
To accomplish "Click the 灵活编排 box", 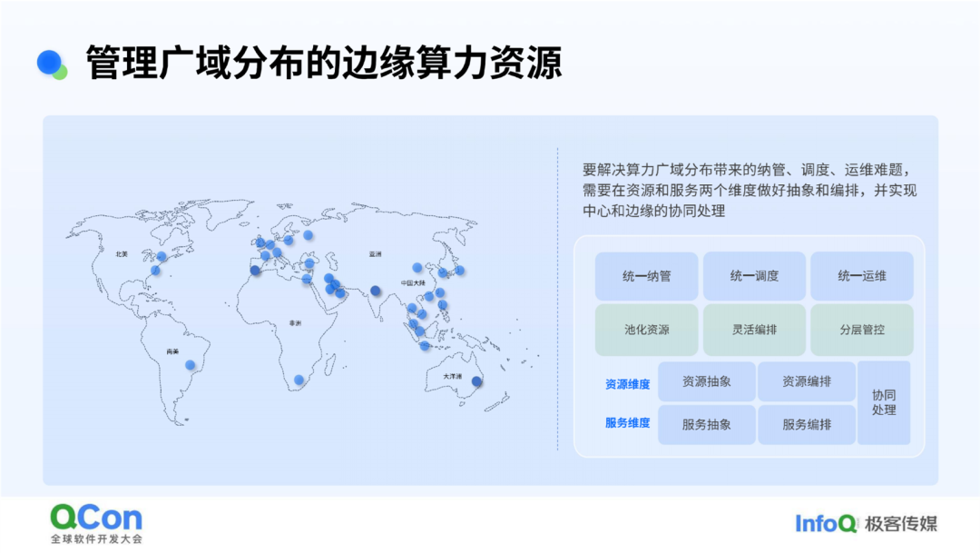I will [x=754, y=330].
